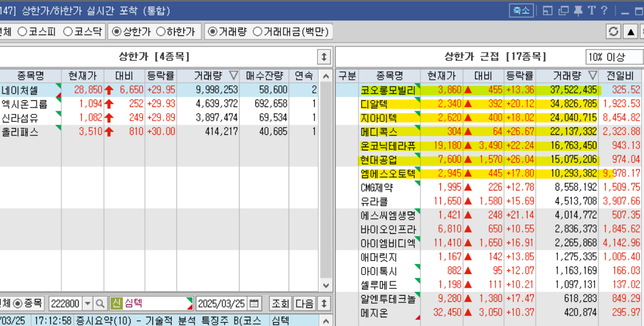Select the 코스닥 radio button
This screenshot has height=326, width=644.
coord(67,32)
